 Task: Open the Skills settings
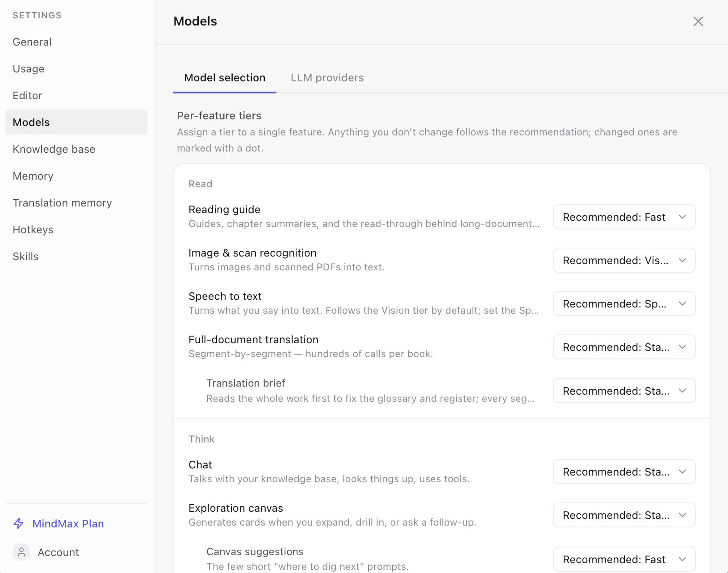point(76,256)
